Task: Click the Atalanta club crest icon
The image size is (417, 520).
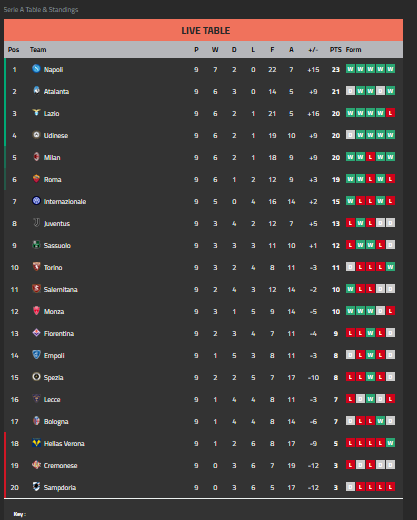Action: pos(36,90)
